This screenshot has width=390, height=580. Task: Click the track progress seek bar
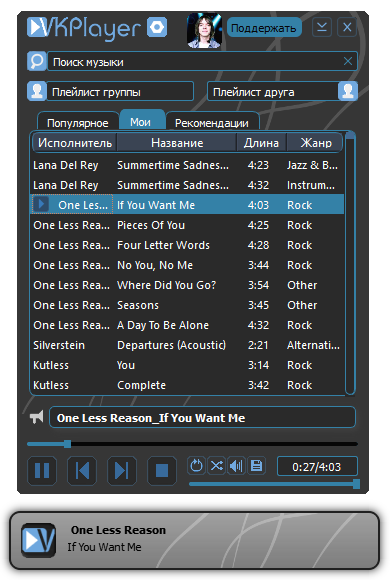coord(192,444)
